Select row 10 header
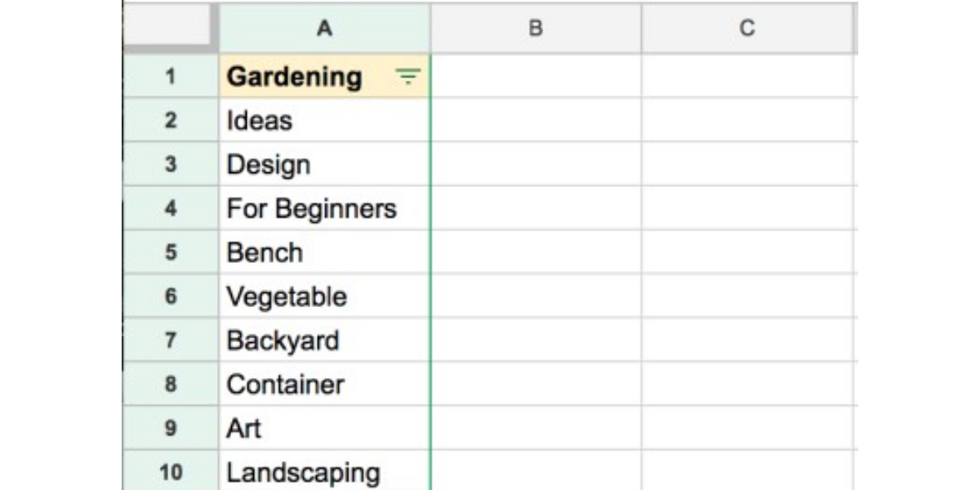Screen dimensions: 980x490 click(171, 471)
